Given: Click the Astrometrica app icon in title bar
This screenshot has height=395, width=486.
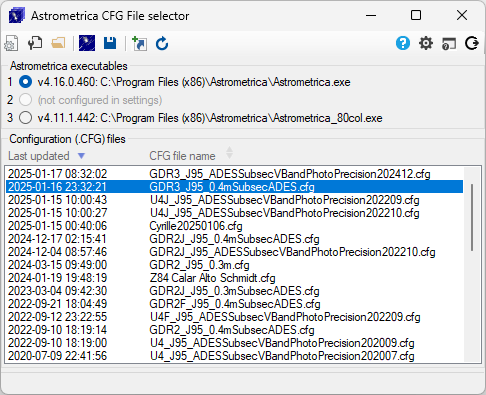Looking at the screenshot, I should [x=17, y=16].
